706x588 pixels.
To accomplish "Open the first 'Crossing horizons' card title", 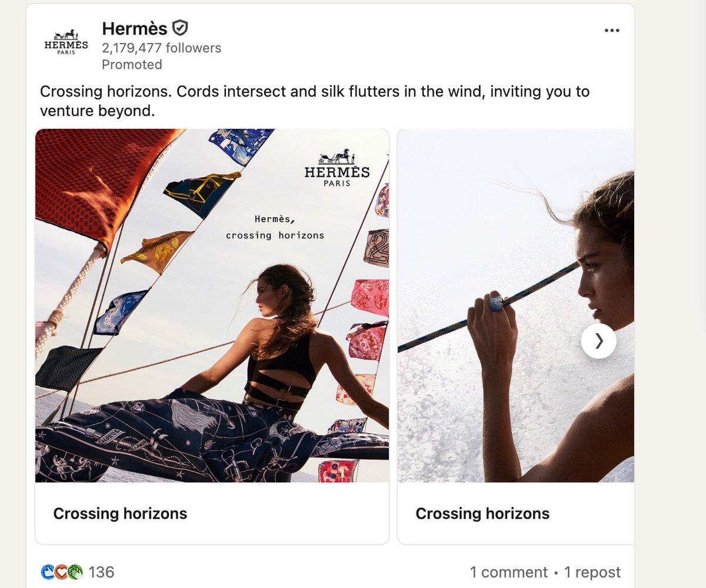I will 119,513.
